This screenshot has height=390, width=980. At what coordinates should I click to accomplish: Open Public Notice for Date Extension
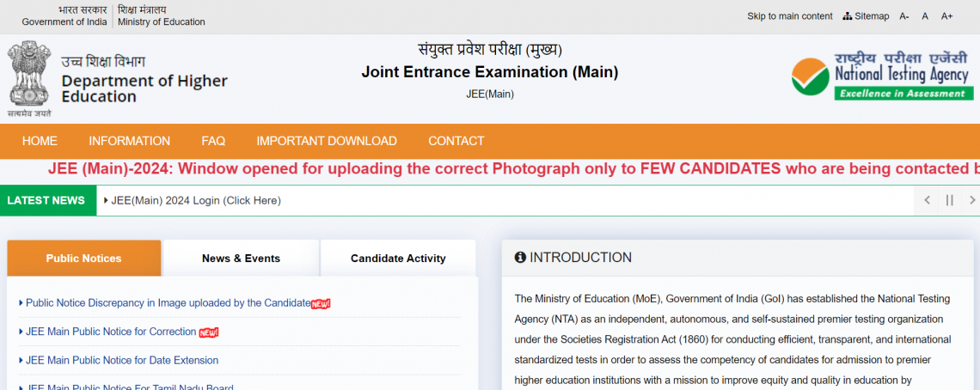point(122,360)
